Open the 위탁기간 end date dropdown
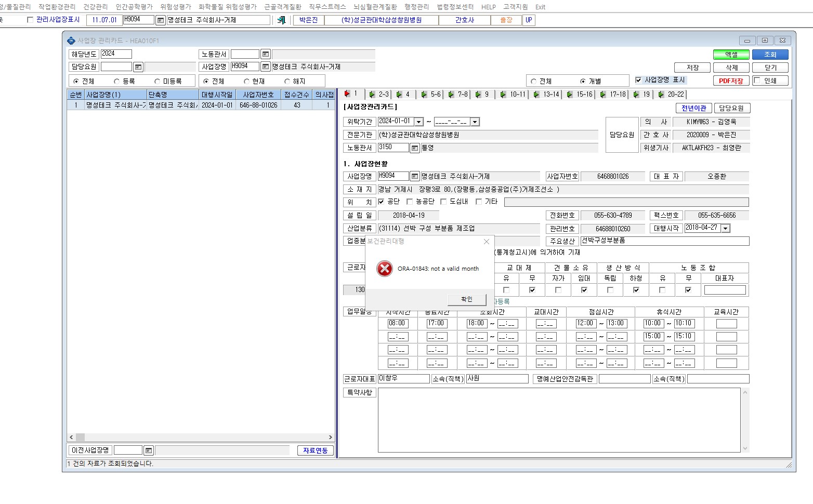813x504 pixels. [x=475, y=122]
